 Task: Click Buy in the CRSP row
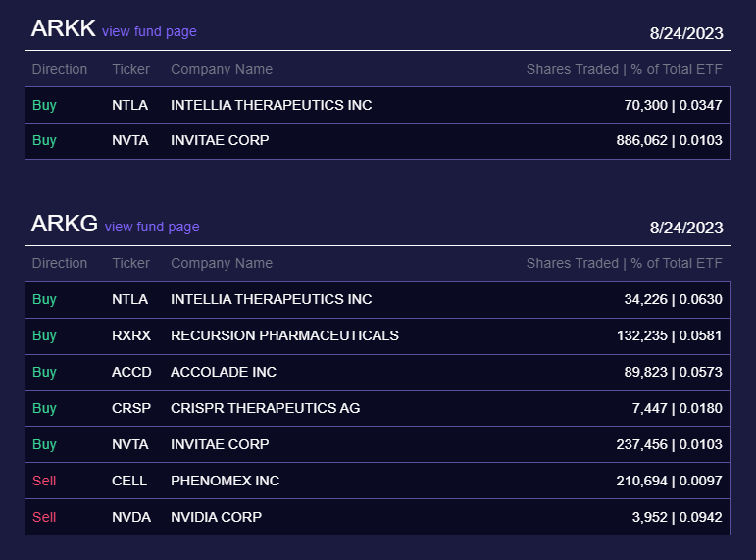point(44,408)
